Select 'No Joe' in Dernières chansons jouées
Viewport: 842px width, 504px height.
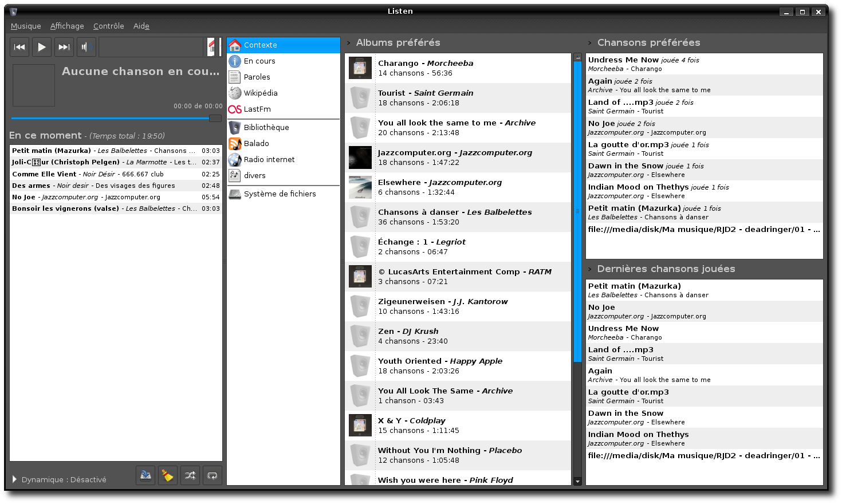click(x=705, y=312)
